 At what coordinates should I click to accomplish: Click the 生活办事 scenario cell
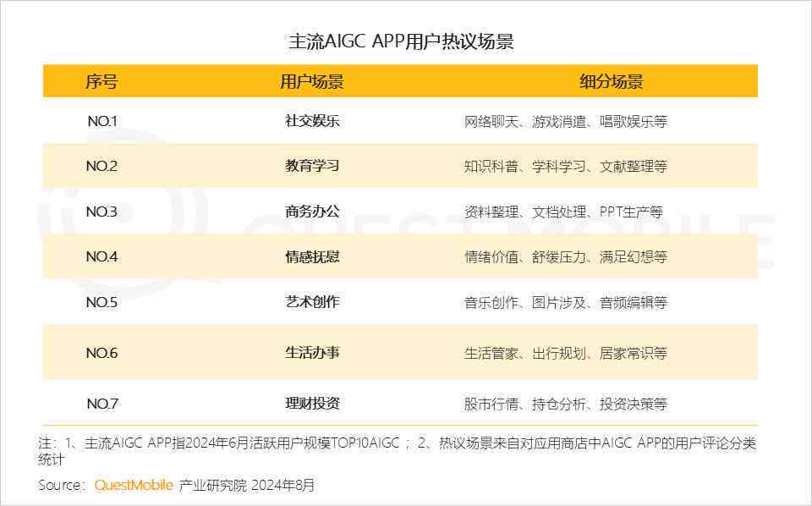click(312, 353)
